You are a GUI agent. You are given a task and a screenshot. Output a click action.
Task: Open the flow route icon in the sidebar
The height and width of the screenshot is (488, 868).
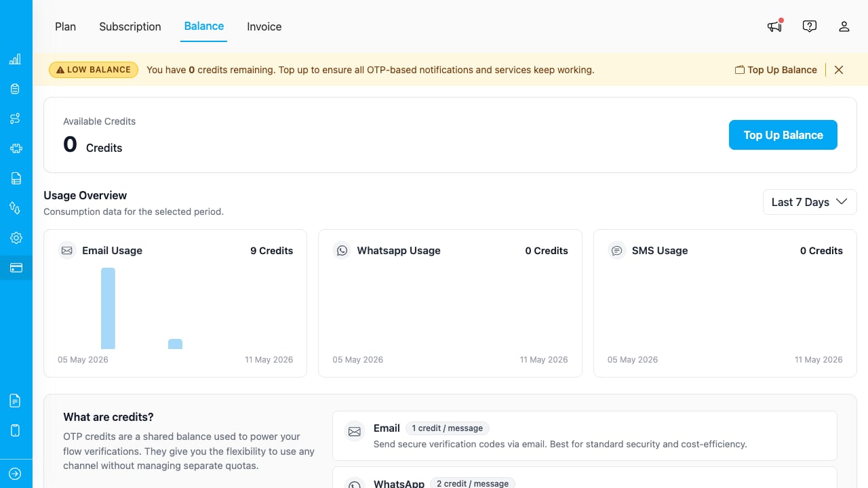pyautogui.click(x=15, y=119)
